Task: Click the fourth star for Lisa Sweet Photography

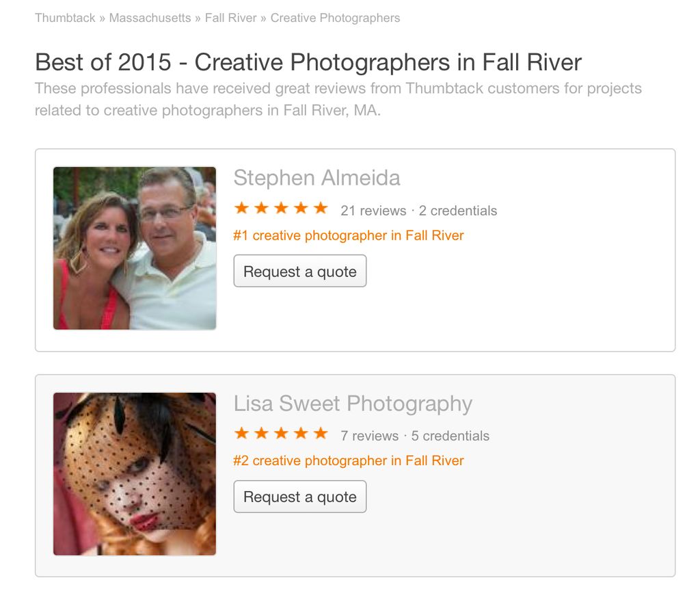Action: pyautogui.click(x=300, y=432)
